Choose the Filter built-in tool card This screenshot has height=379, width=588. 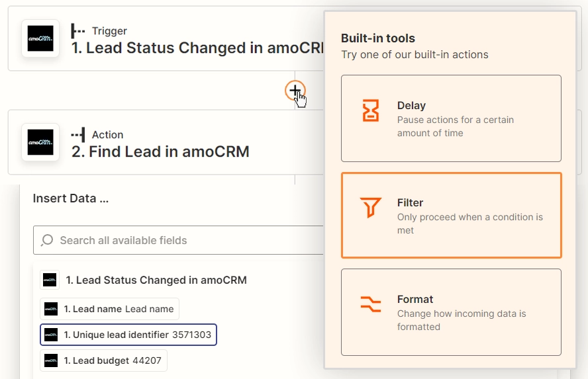pos(451,216)
